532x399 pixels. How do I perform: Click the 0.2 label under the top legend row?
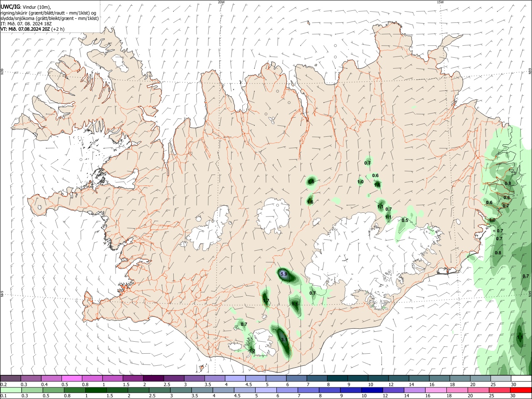3,385
